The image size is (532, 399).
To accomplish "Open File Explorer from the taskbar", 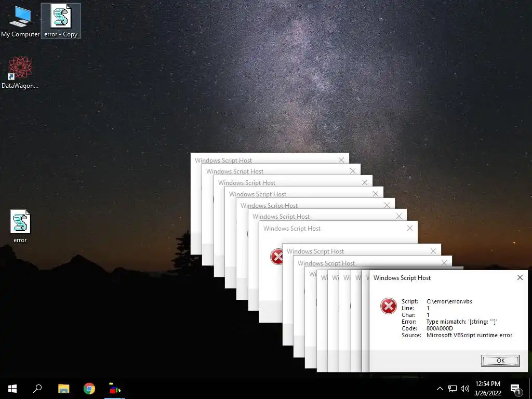I will 63,389.
